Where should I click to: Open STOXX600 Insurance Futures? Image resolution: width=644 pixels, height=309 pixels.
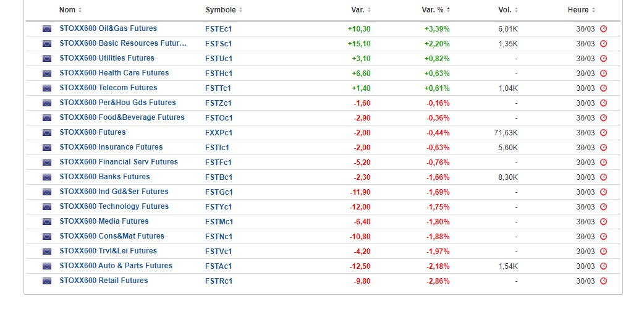(x=111, y=147)
